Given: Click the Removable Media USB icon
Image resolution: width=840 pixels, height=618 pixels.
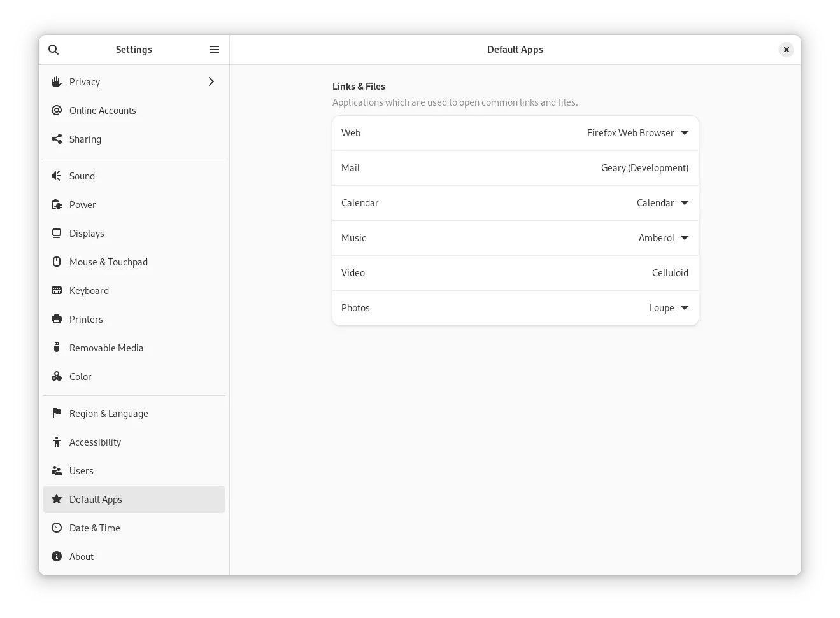Looking at the screenshot, I should (x=57, y=348).
